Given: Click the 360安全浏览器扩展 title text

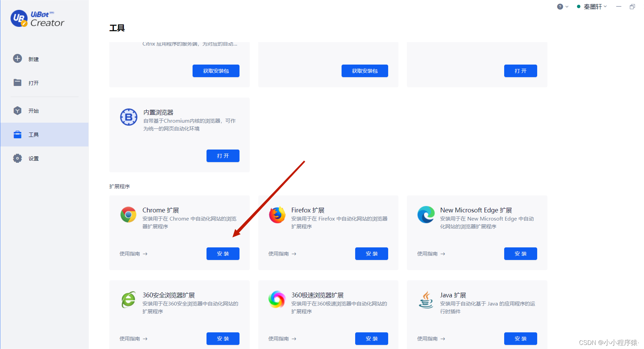Looking at the screenshot, I should [x=169, y=295].
